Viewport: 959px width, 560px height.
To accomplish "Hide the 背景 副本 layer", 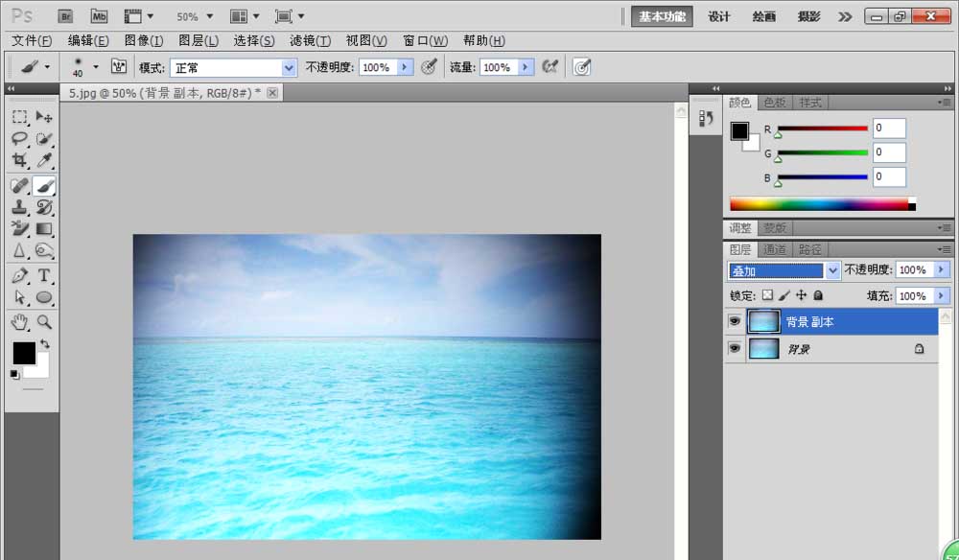I will tap(735, 321).
